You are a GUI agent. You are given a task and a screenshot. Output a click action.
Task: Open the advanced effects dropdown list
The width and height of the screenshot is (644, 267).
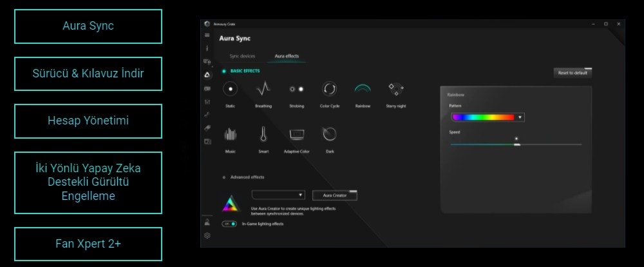coord(278,195)
